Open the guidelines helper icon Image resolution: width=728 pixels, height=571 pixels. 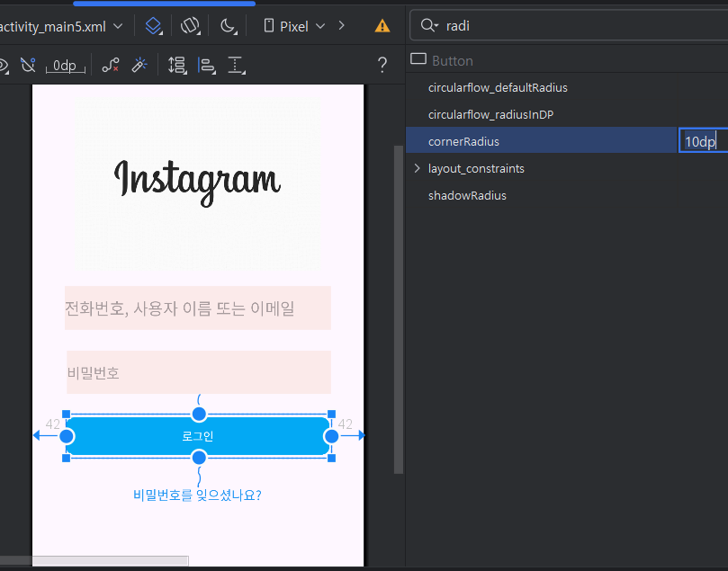point(237,65)
